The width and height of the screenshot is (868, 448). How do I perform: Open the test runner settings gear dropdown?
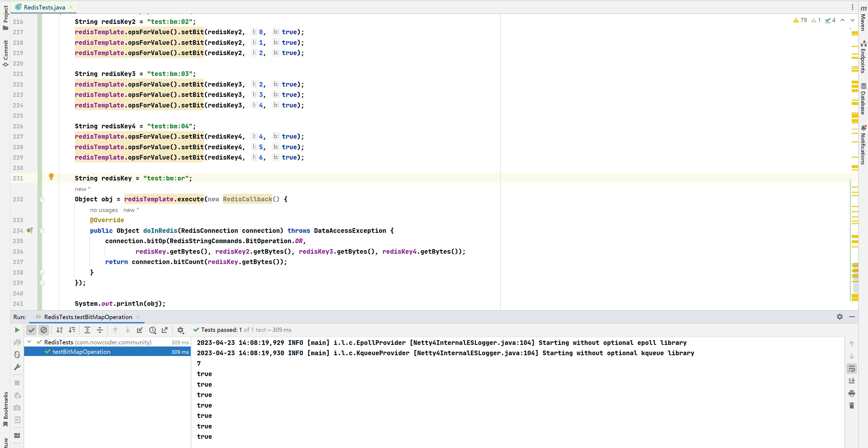point(181,330)
